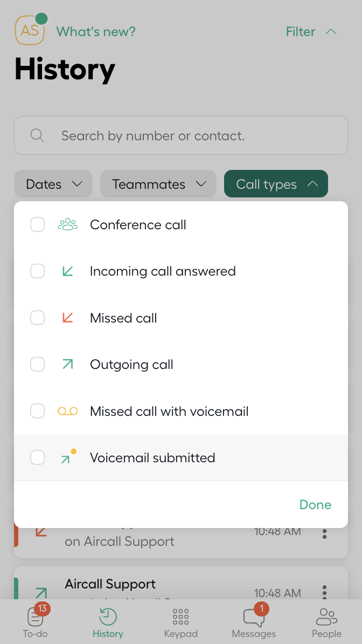Collapse the Filter section
362x644 pixels.
click(x=311, y=32)
